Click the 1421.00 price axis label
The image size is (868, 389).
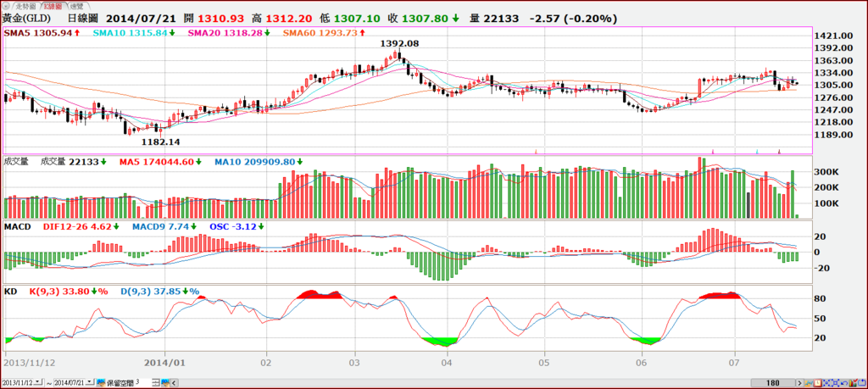[835, 36]
